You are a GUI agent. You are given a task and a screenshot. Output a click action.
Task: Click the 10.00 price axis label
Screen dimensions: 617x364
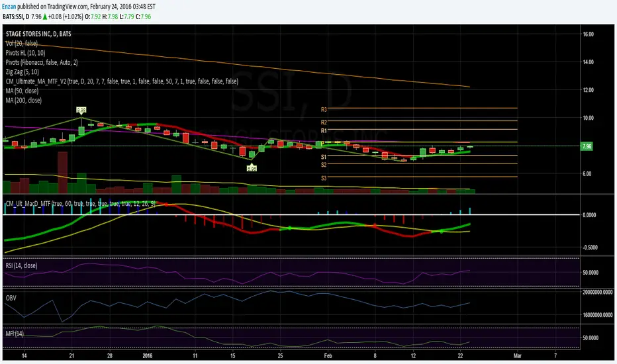(x=589, y=118)
